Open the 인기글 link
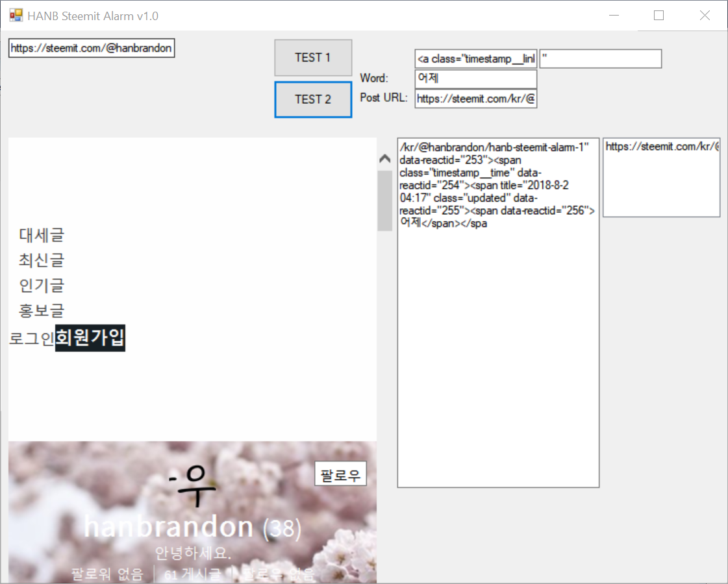728x584 pixels. click(x=42, y=286)
